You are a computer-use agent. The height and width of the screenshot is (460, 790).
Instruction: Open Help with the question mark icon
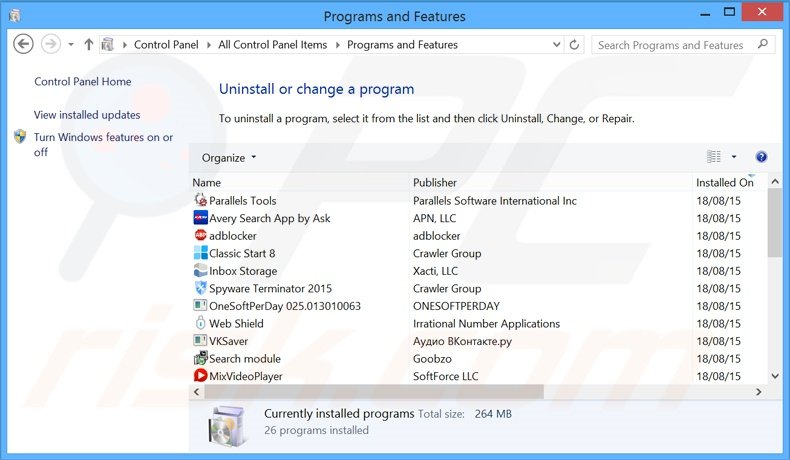(761, 157)
